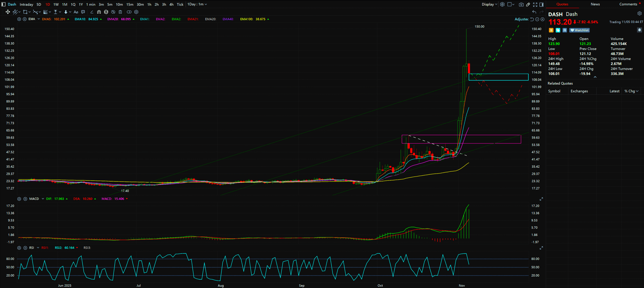Toggle the left panel icon beside Dash
The width and height of the screenshot is (644, 288).
(4, 4)
